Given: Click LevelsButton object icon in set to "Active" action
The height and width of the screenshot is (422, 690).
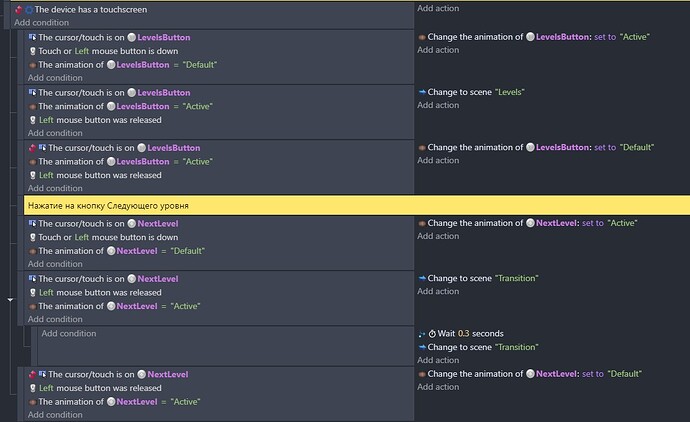Looking at the screenshot, I should click(530, 37).
